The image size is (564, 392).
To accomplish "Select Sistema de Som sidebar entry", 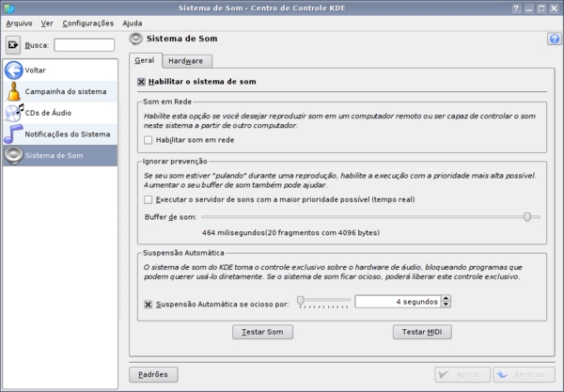I will (60, 155).
